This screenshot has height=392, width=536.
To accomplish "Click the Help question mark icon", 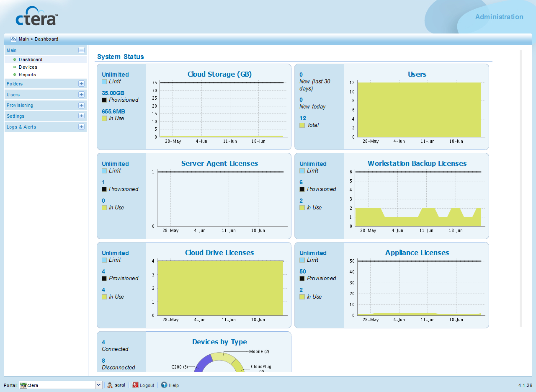I will (x=164, y=385).
